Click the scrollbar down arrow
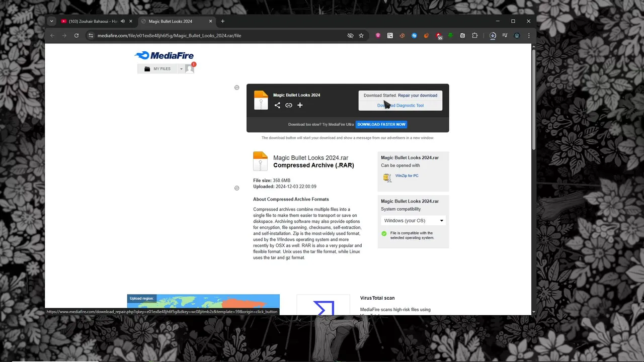644x362 pixels. point(534,312)
